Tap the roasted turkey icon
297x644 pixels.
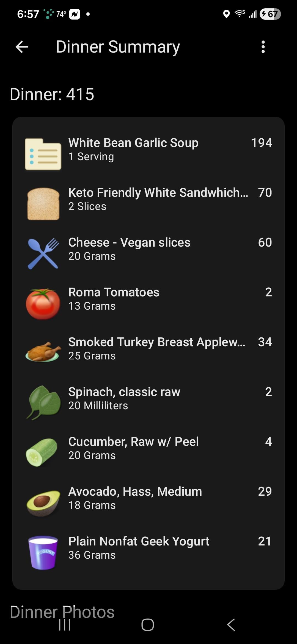click(x=43, y=351)
